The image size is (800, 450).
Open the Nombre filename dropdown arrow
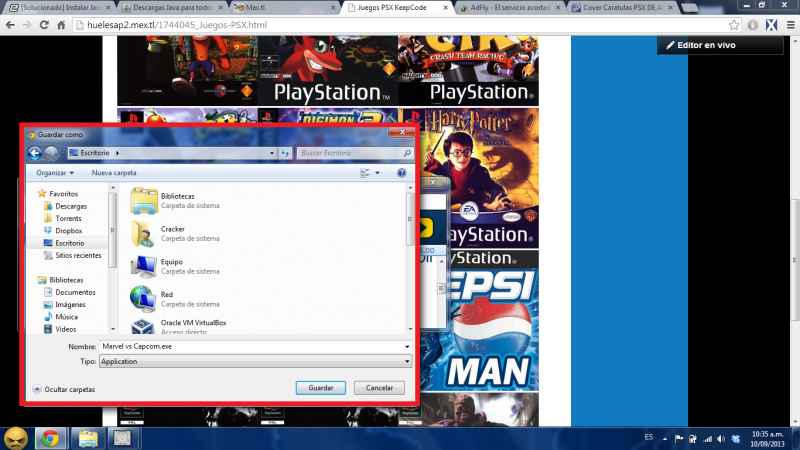point(407,346)
